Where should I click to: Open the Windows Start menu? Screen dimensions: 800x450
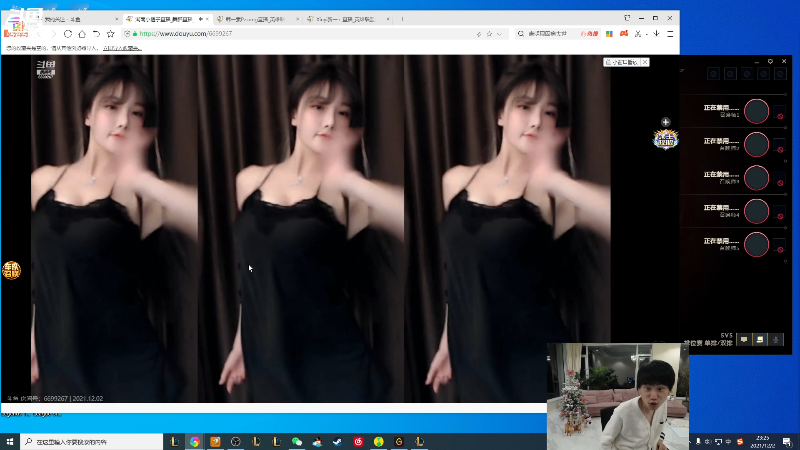pos(10,441)
